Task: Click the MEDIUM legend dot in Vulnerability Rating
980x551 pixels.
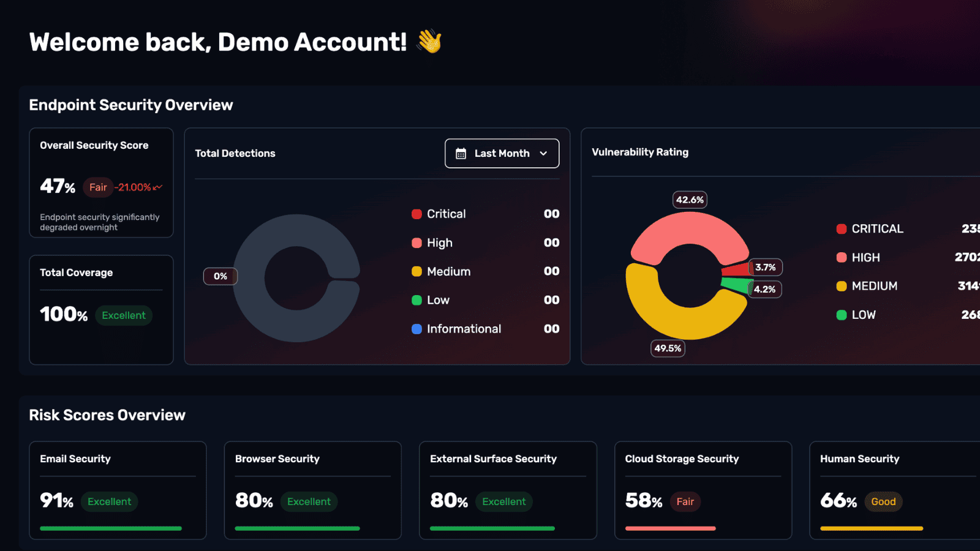Action: (x=842, y=286)
